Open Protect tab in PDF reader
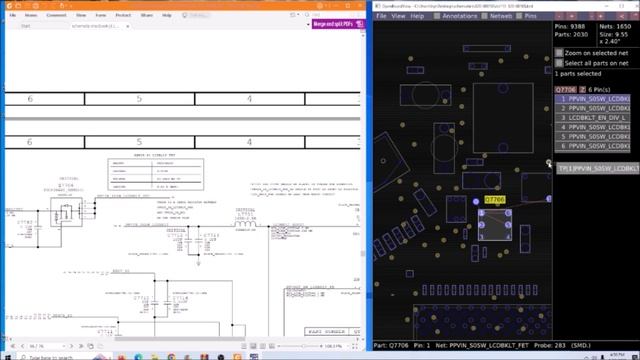The width and height of the screenshot is (640, 360). [x=123, y=15]
